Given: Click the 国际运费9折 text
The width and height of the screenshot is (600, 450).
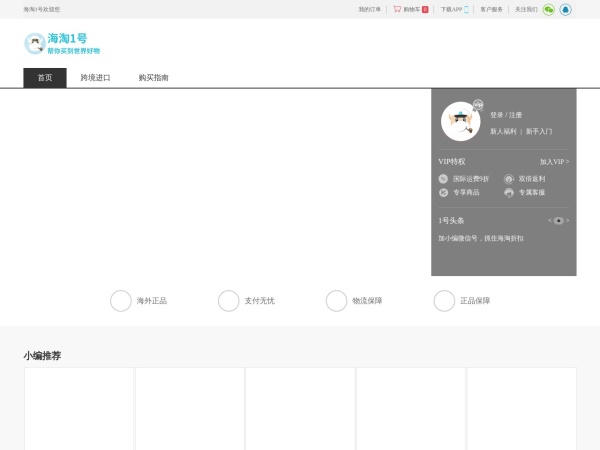Looking at the screenshot, I should coord(471,179).
